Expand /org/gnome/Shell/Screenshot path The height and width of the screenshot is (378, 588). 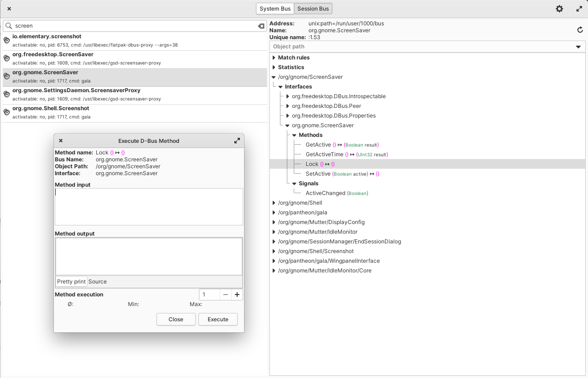coord(274,251)
